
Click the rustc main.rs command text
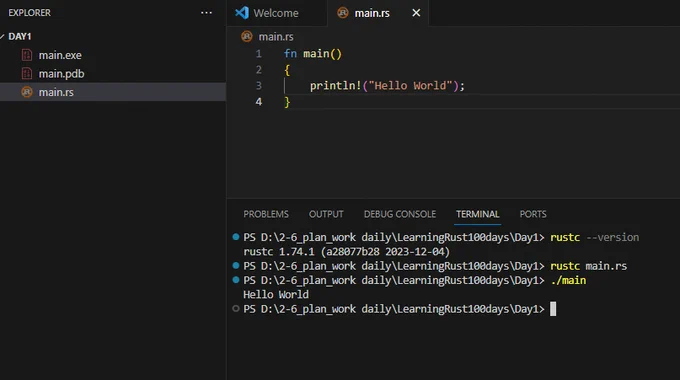point(588,266)
